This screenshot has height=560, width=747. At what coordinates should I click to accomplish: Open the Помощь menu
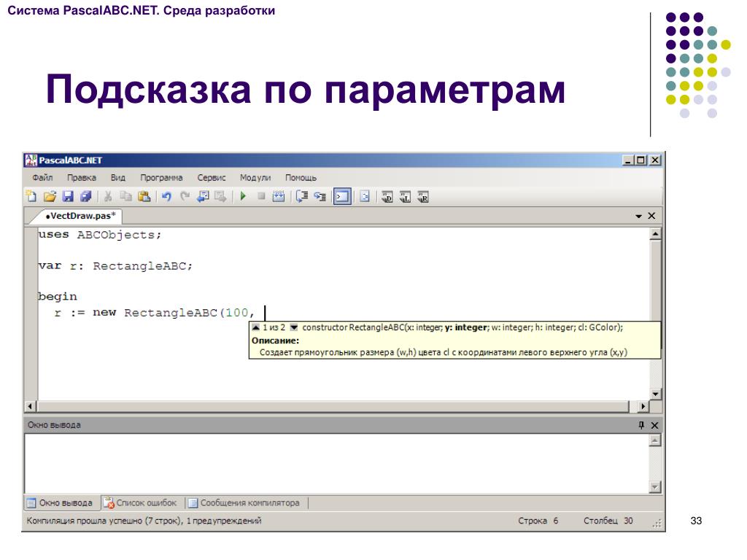coord(301,178)
